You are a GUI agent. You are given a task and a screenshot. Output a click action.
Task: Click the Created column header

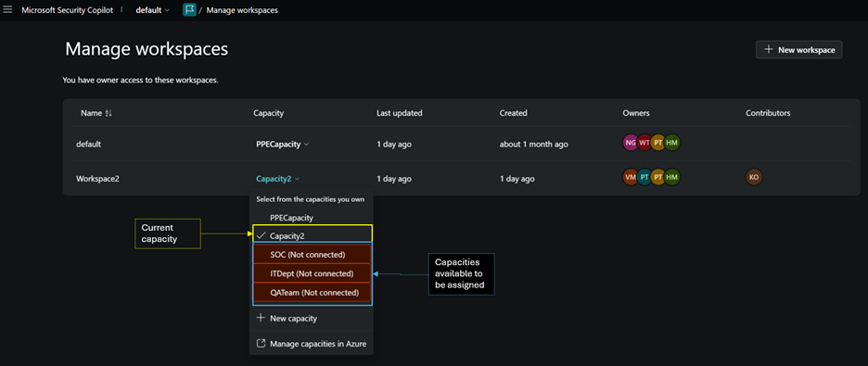click(513, 113)
